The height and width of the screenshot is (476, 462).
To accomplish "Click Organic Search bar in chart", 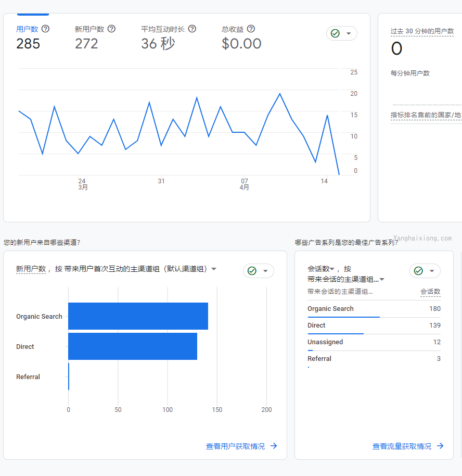I will click(138, 316).
